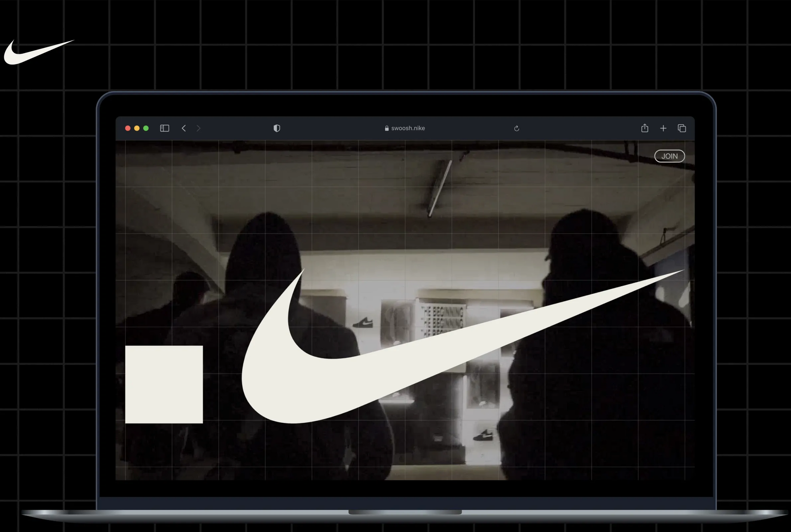This screenshot has height=532, width=791.
Task: Enter full screen with the green traffic light
Action: coord(146,128)
